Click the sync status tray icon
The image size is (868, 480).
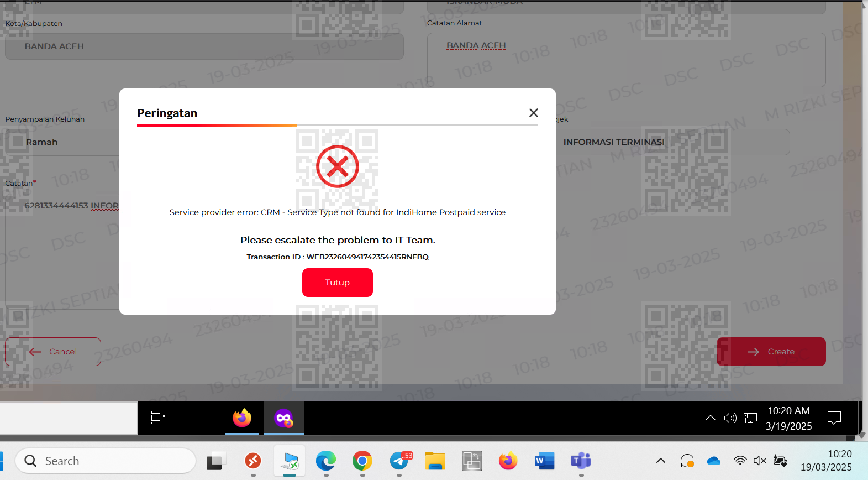point(687,461)
